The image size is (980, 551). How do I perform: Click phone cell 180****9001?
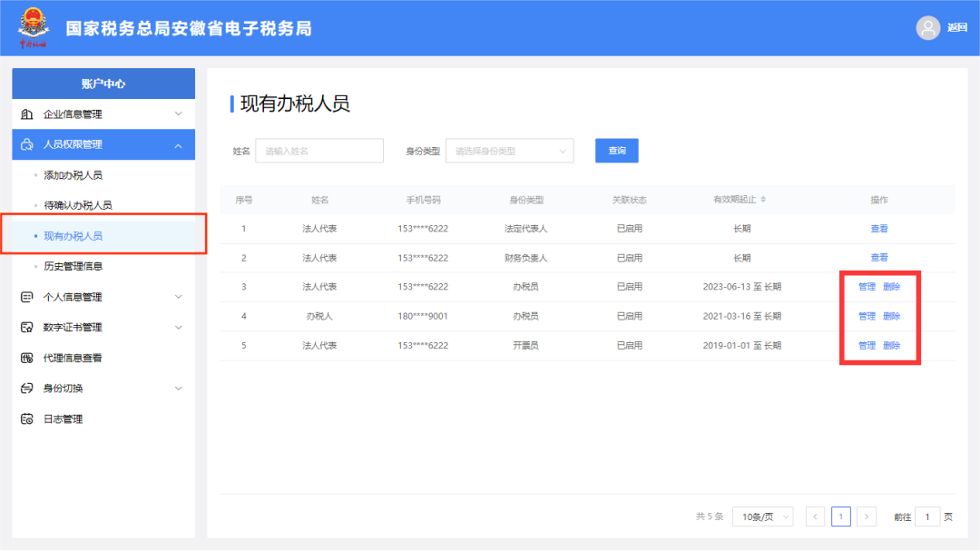(x=423, y=316)
